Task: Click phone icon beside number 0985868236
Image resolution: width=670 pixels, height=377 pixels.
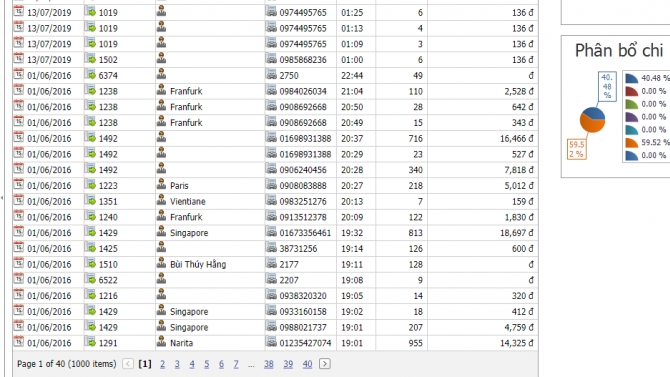Action: click(x=271, y=59)
